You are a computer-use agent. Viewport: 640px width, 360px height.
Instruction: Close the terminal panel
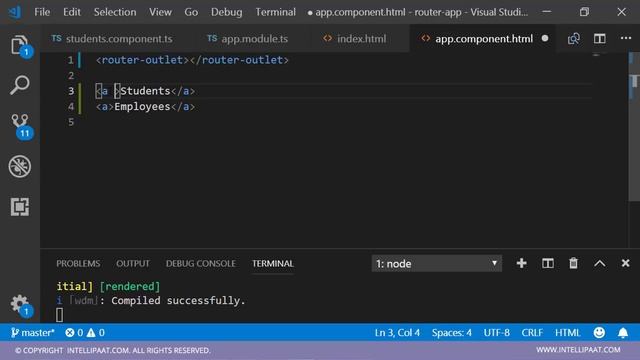point(625,263)
